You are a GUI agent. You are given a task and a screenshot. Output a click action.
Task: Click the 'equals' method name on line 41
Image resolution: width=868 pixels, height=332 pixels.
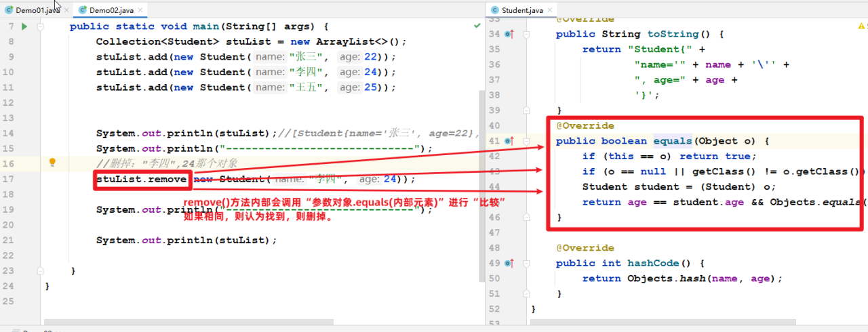(x=673, y=141)
